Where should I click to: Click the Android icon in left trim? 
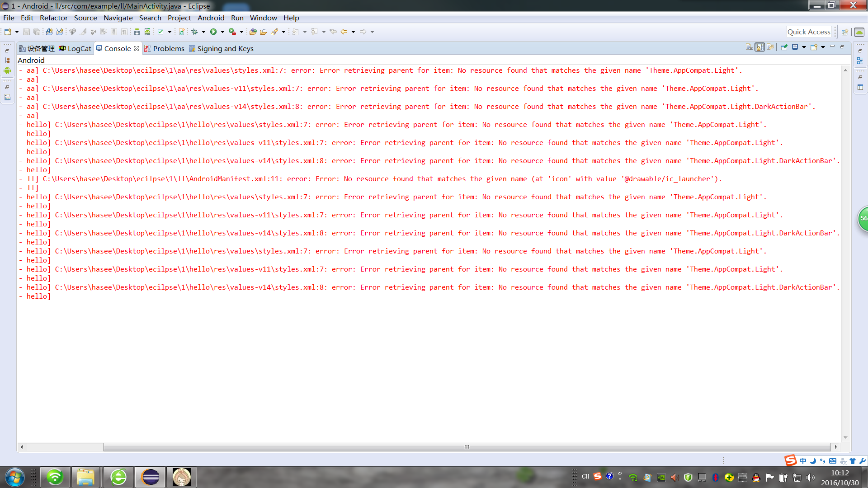[7, 70]
